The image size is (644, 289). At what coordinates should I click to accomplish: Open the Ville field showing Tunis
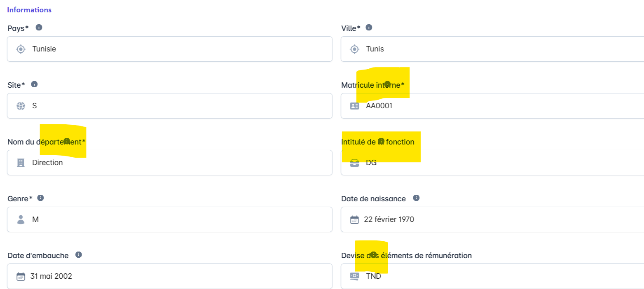click(492, 49)
